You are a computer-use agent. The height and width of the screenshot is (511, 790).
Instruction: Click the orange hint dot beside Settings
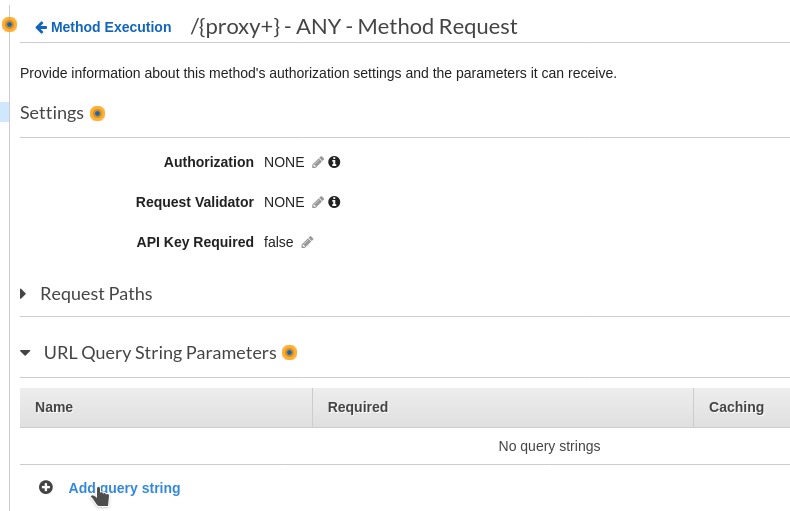pyautogui.click(x=97, y=113)
